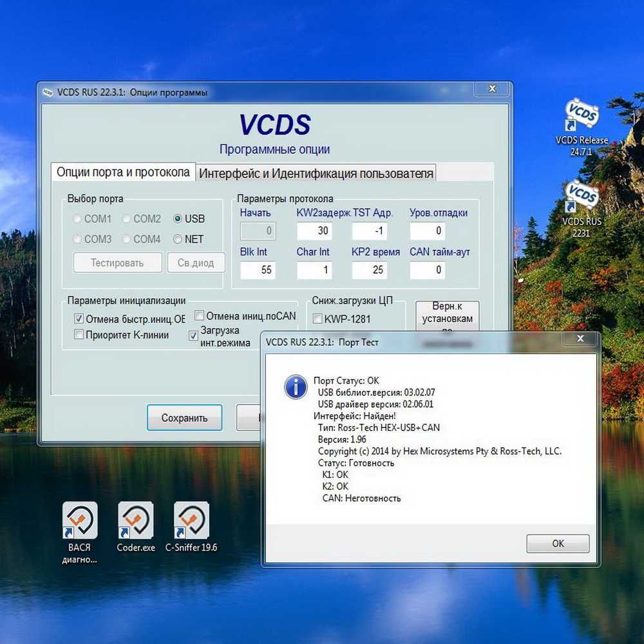Click the 'CAN: Неготовность' line
Screen dimensions: 644x644
(x=361, y=498)
